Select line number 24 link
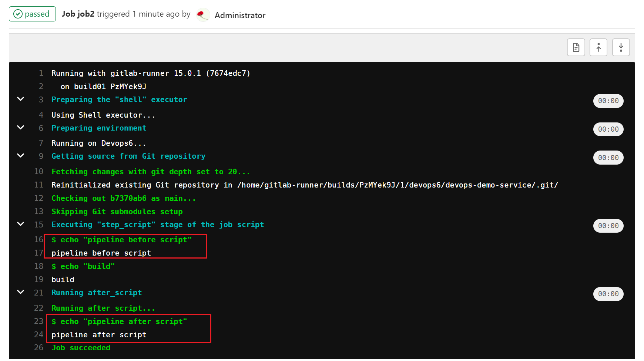This screenshot has height=361, width=644. (39, 335)
